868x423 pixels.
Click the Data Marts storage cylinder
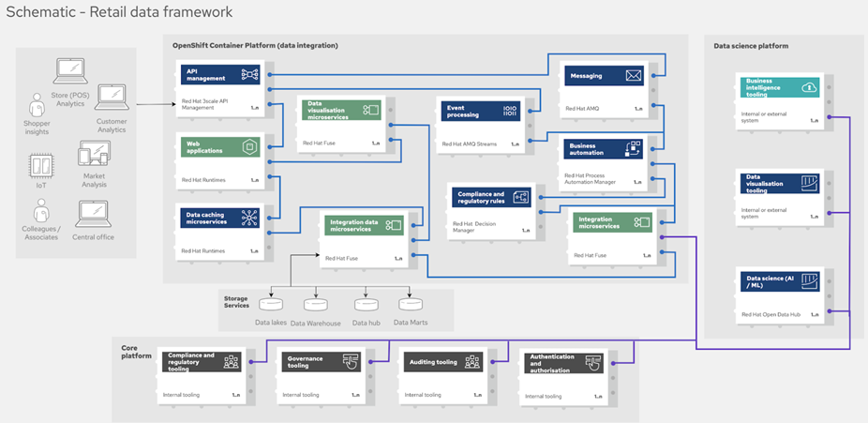[411, 305]
